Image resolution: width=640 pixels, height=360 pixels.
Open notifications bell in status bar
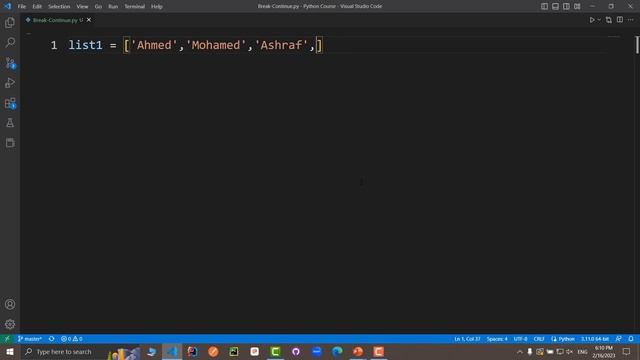click(631, 339)
